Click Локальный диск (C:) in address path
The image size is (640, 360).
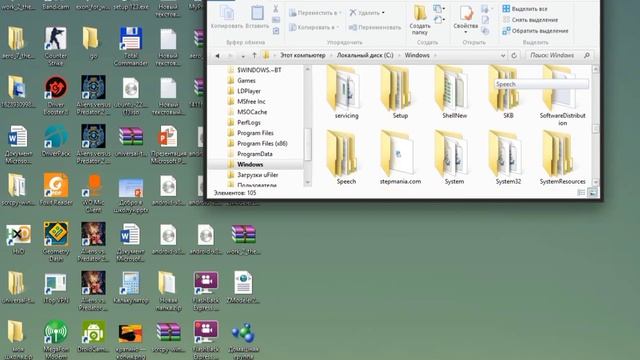[x=365, y=55]
